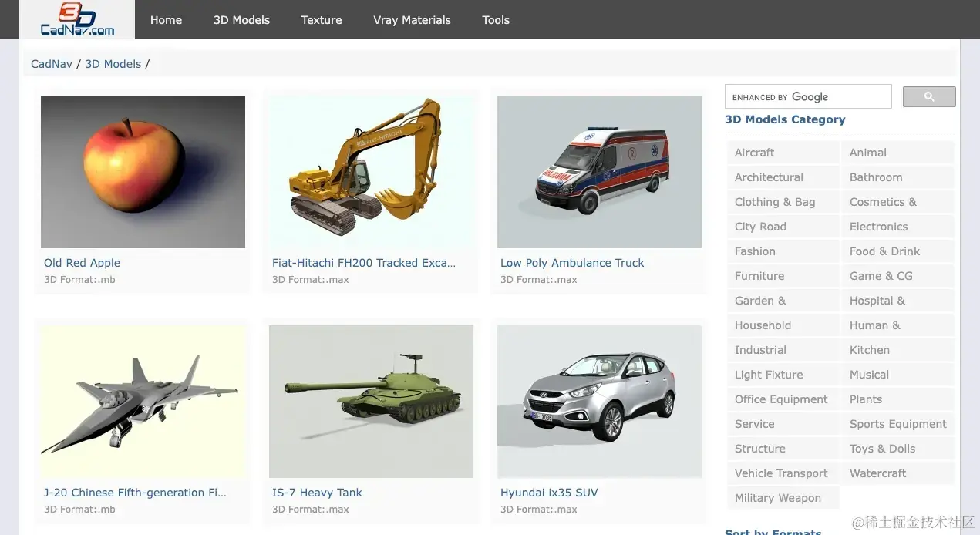Select the Household category
The height and width of the screenshot is (535, 980).
(783, 325)
